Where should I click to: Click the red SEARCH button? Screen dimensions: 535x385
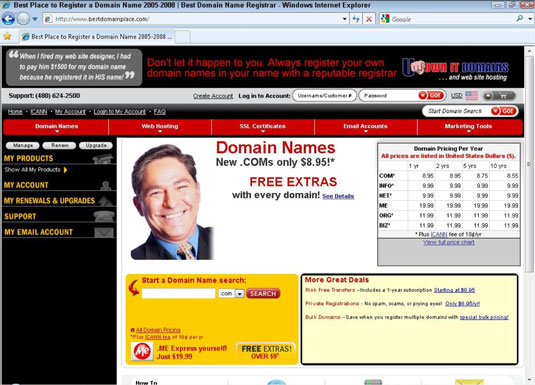coord(263,294)
